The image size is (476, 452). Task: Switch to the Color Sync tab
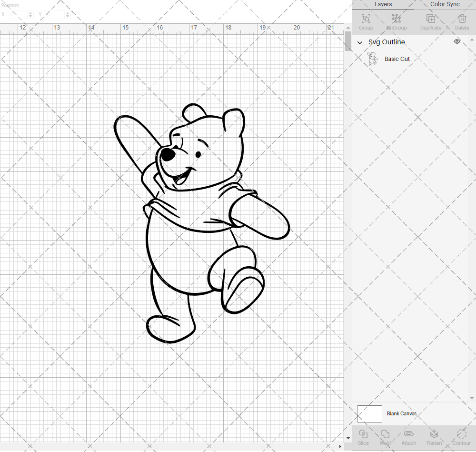pyautogui.click(x=445, y=4)
